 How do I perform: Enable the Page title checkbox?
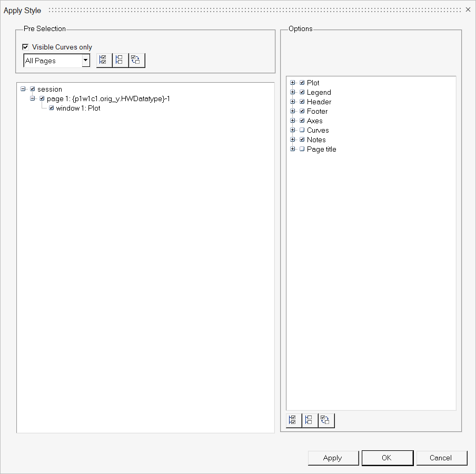302,149
